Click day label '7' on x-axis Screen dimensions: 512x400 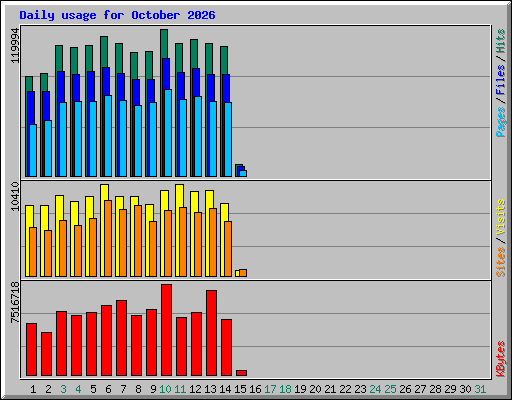click(x=123, y=389)
